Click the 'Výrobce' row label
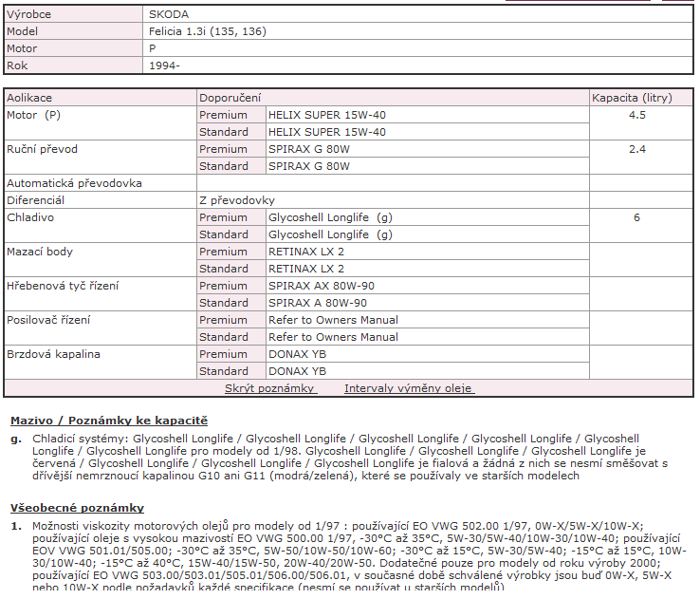 click(x=29, y=14)
